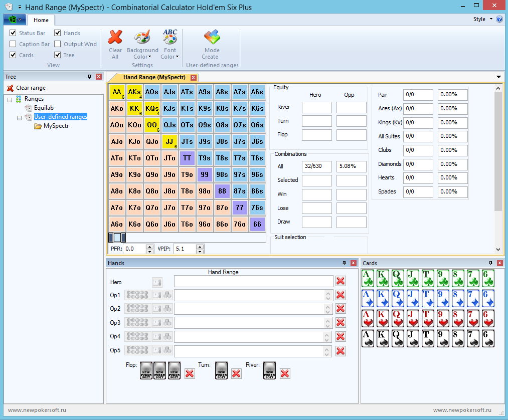Enable the Caption Bar checkbox
508x420 pixels.
[x=13, y=44]
